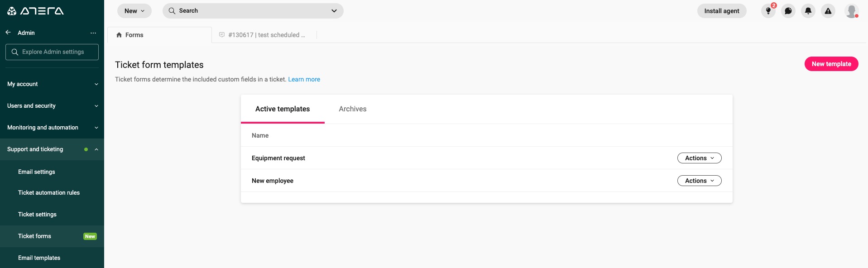
Task: Open the user profile avatar
Action: tap(851, 11)
